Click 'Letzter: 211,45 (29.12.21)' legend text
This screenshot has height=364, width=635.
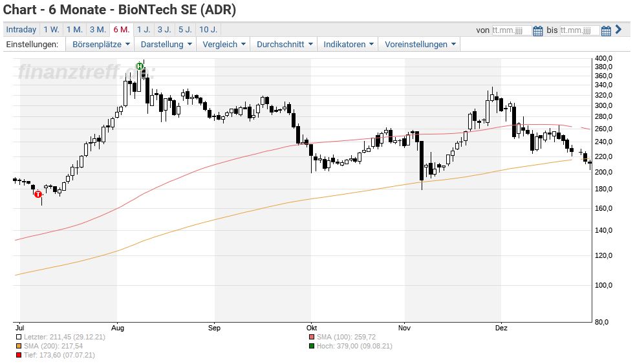[65, 337]
